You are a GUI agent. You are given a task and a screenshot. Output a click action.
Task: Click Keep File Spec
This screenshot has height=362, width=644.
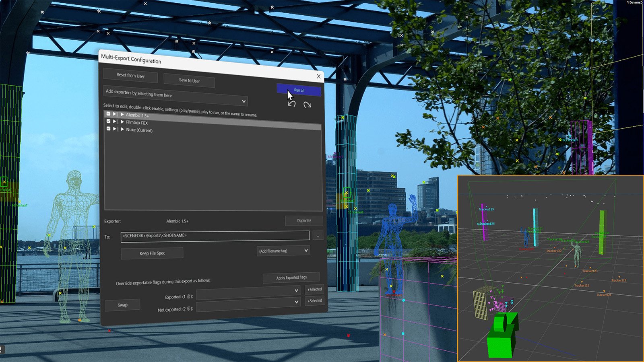tap(153, 253)
